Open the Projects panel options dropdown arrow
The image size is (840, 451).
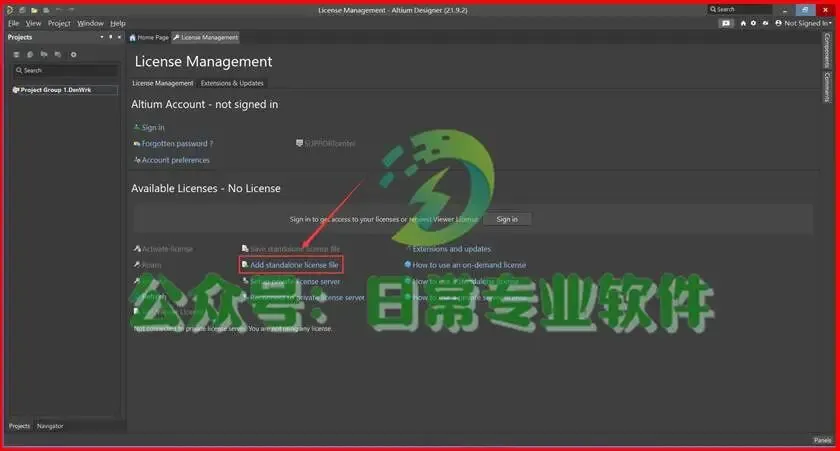point(102,37)
